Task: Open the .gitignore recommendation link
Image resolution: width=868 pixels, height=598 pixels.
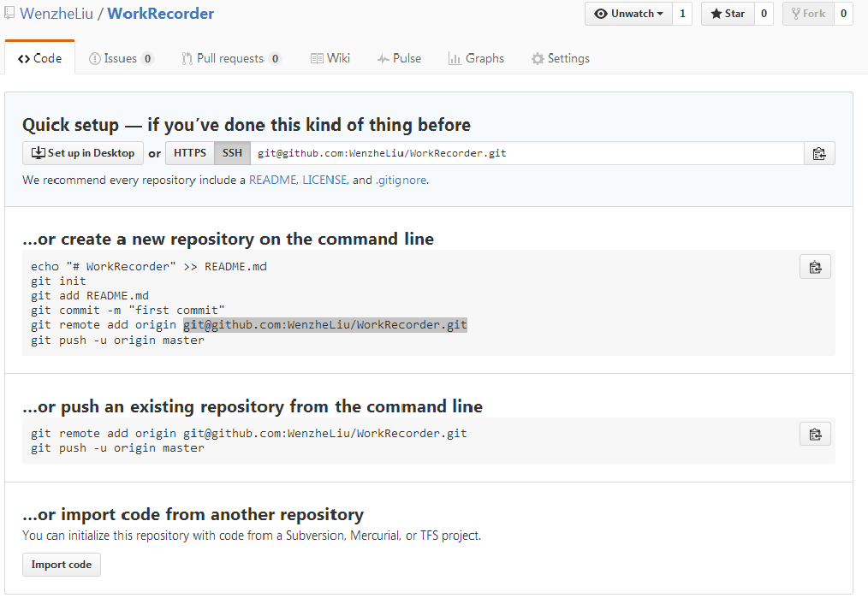Action: pos(401,180)
